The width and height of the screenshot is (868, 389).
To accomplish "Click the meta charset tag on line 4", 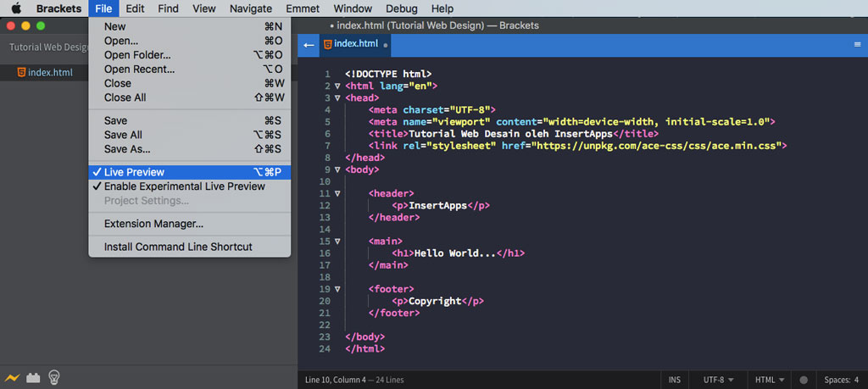I will click(431, 110).
